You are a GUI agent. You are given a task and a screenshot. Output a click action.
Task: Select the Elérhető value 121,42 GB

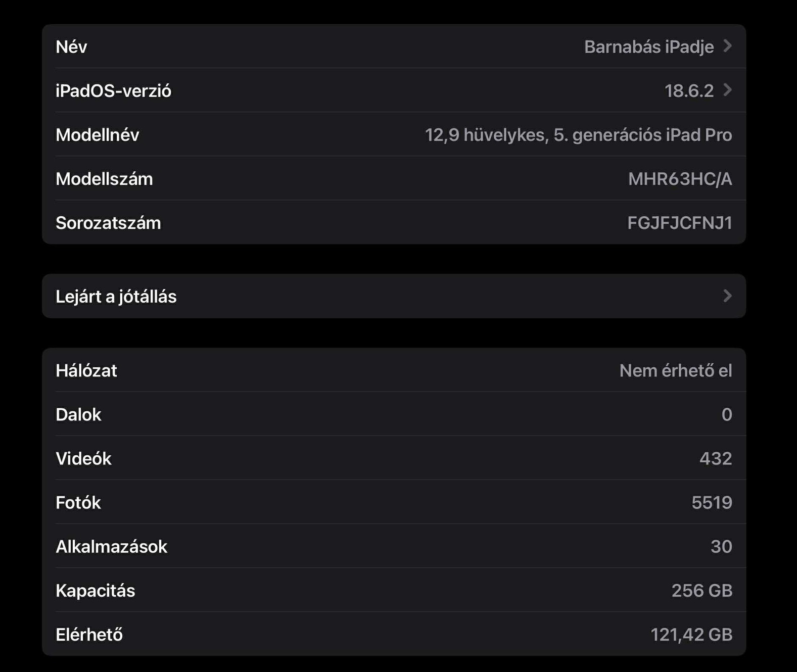(691, 635)
